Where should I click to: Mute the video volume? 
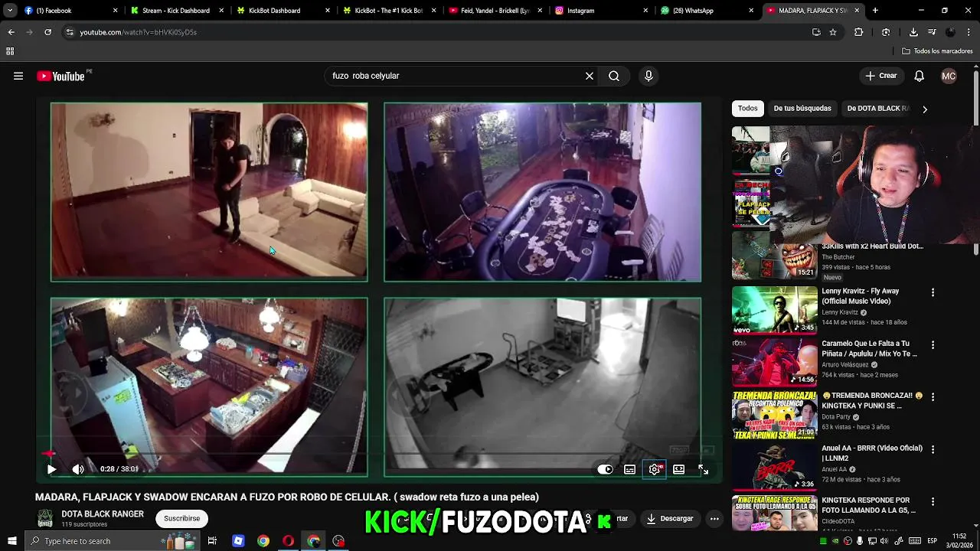pos(78,469)
